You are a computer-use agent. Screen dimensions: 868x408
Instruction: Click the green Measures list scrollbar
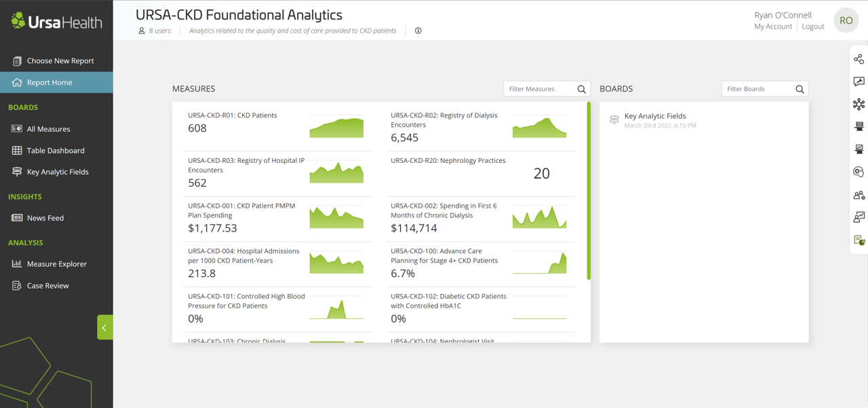[x=589, y=191]
